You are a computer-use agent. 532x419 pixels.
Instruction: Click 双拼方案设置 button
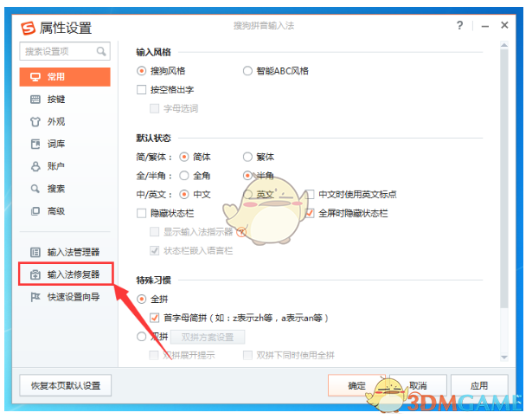point(208,337)
